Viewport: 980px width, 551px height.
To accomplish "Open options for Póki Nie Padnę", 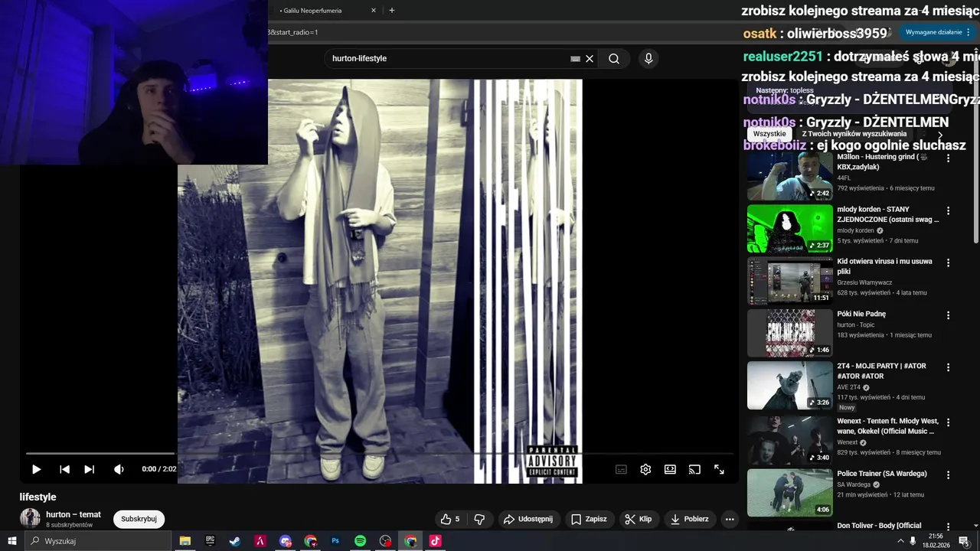I will 948,315.
